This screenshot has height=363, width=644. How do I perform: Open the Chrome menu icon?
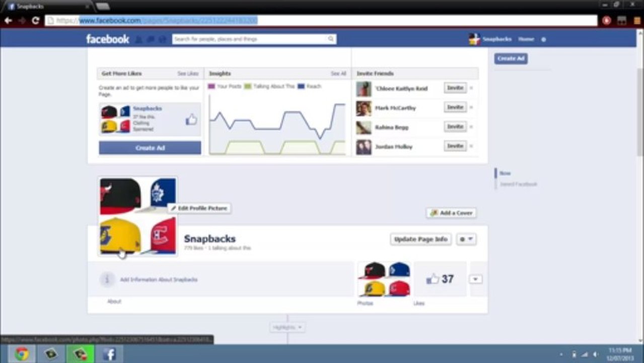[637, 21]
